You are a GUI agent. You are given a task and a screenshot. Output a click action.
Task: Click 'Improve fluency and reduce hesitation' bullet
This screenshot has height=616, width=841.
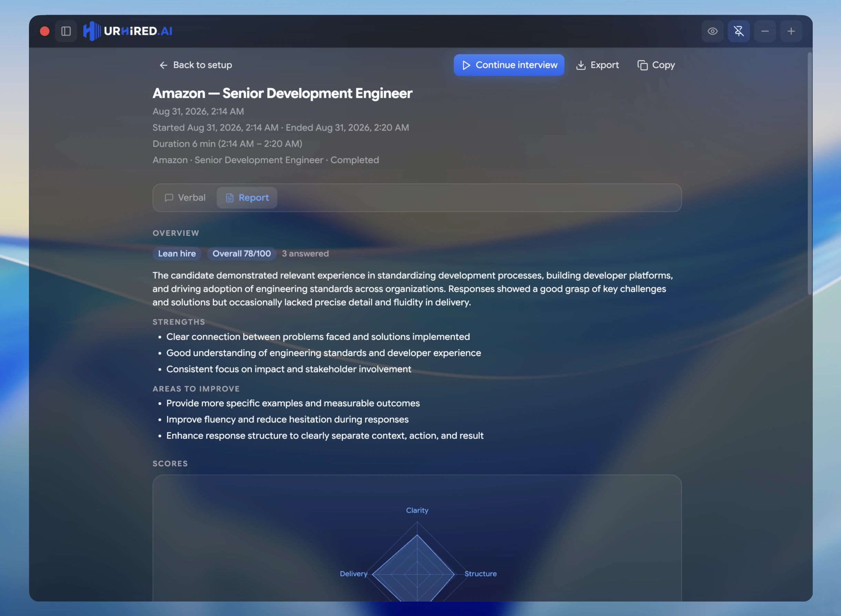click(287, 420)
